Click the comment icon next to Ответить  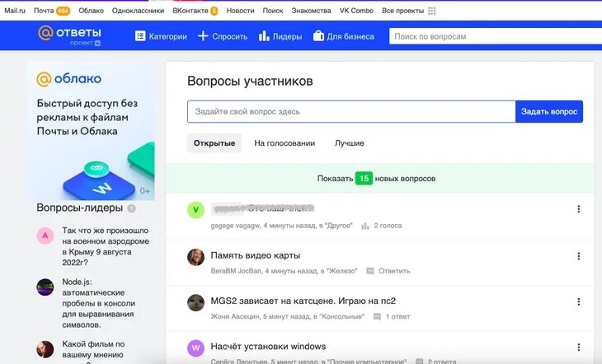[370, 271]
